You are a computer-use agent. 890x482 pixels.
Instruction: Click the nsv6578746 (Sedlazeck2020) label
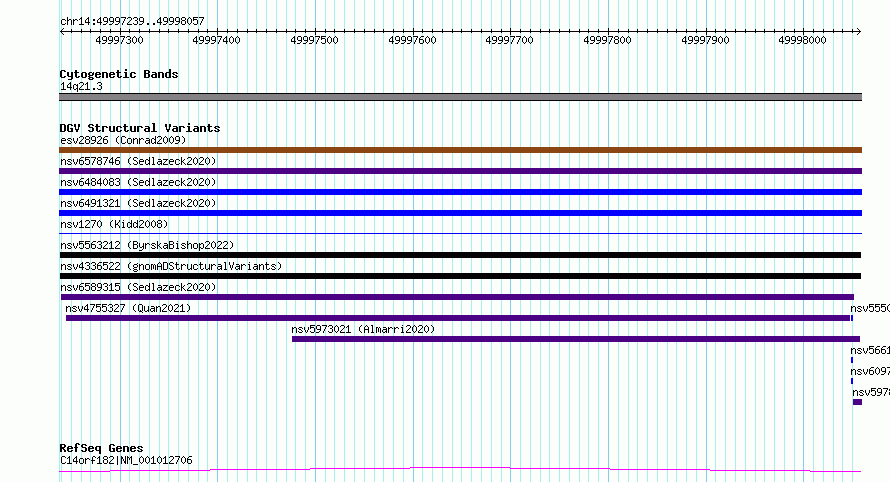[138, 161]
